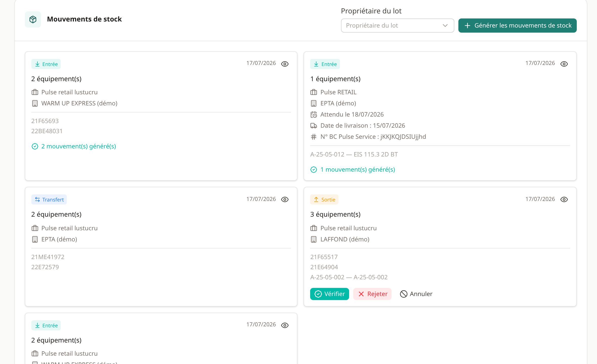Click the Entrée badge on the Pulse RETAIL card
This screenshot has height=364, width=597.
tap(325, 64)
